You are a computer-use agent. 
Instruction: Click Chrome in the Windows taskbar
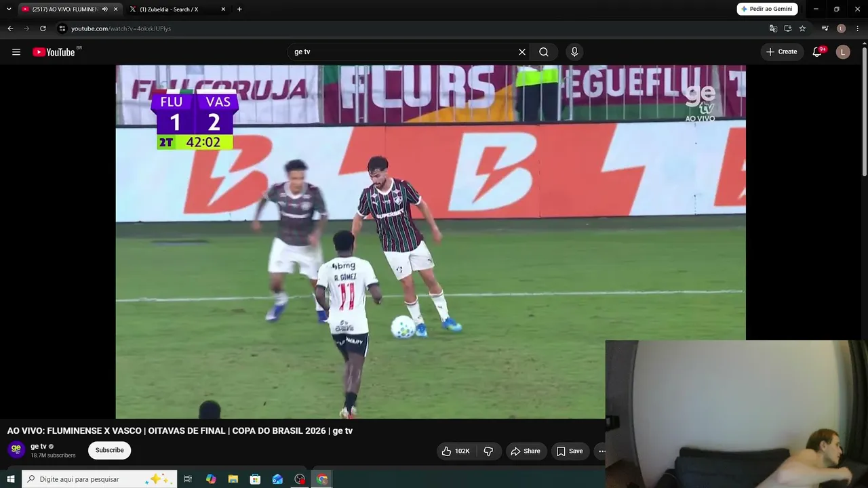(x=322, y=479)
